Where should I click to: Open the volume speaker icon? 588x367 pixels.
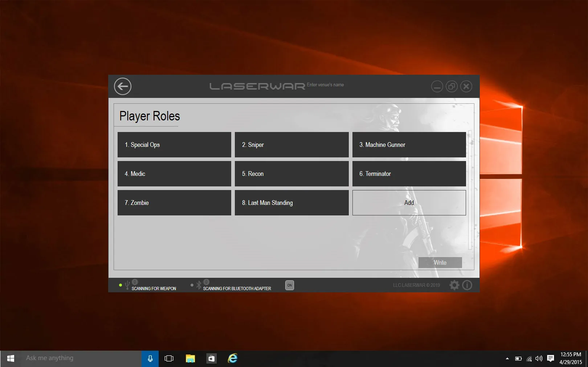(539, 359)
